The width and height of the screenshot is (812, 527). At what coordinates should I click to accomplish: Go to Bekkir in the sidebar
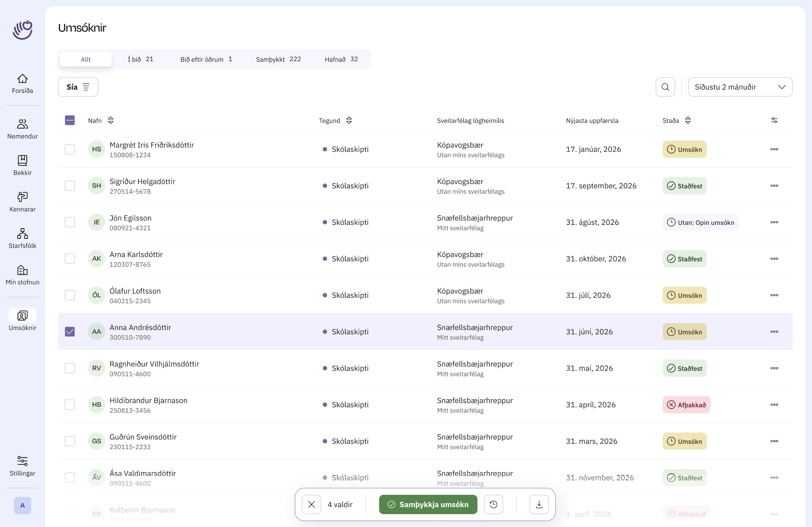click(22, 165)
